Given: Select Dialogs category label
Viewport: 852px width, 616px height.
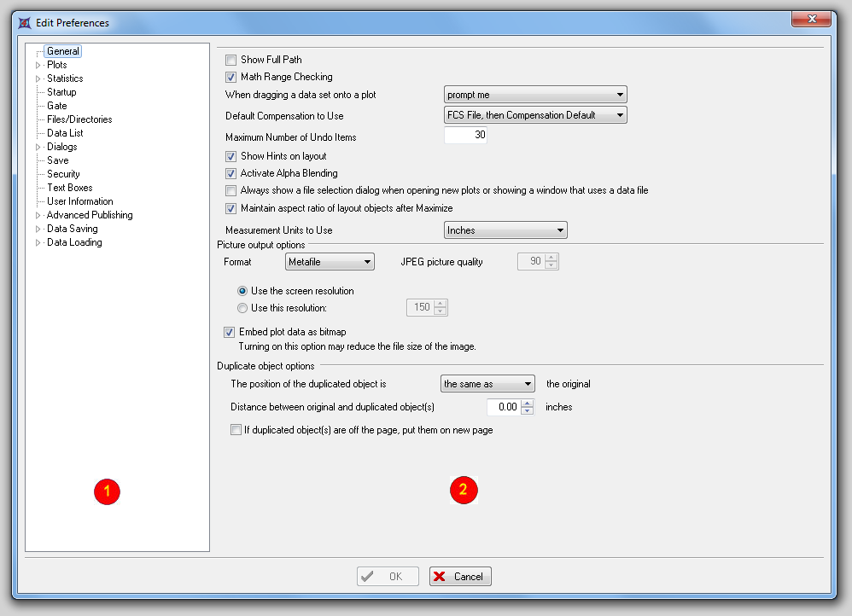Looking at the screenshot, I should [62, 147].
